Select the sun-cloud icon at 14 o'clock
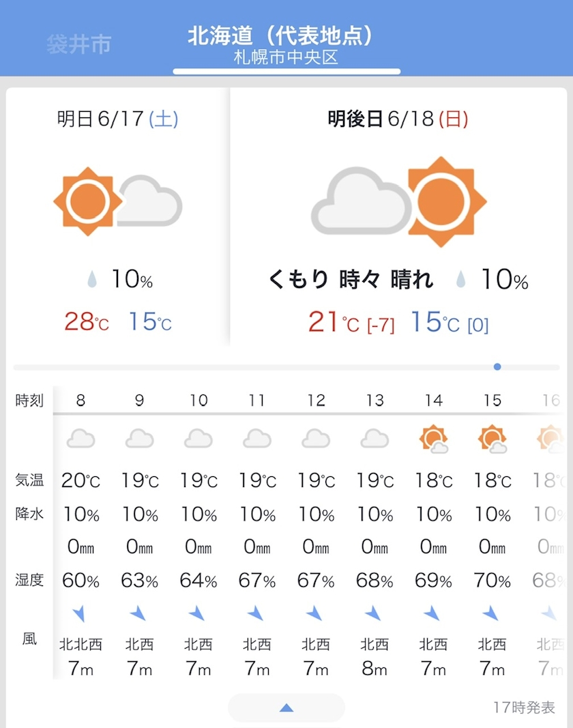Screen dimensions: 573x728 click(x=434, y=439)
